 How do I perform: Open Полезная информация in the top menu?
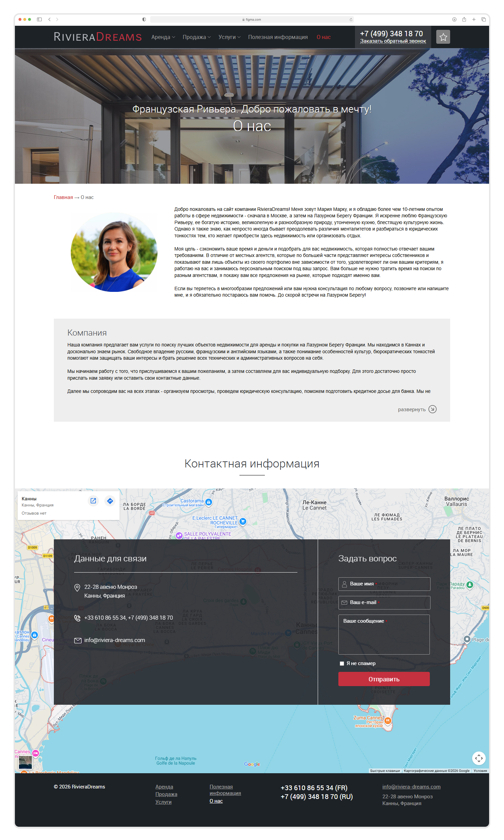278,37
